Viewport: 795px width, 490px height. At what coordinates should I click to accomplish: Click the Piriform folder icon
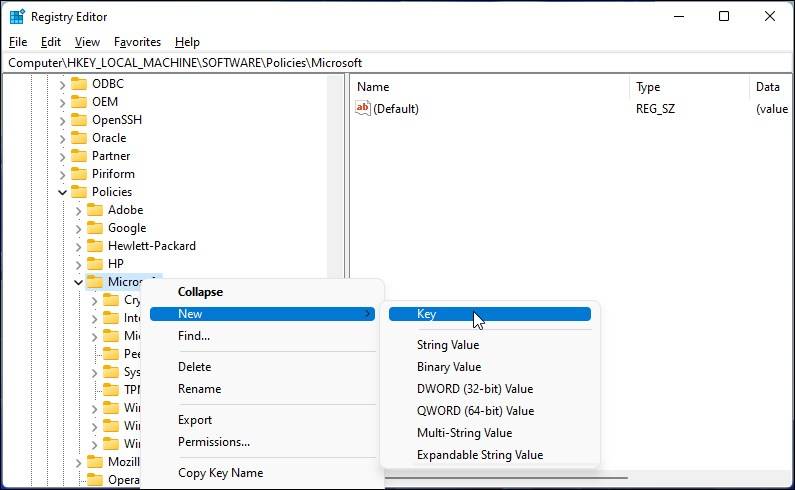tap(79, 174)
